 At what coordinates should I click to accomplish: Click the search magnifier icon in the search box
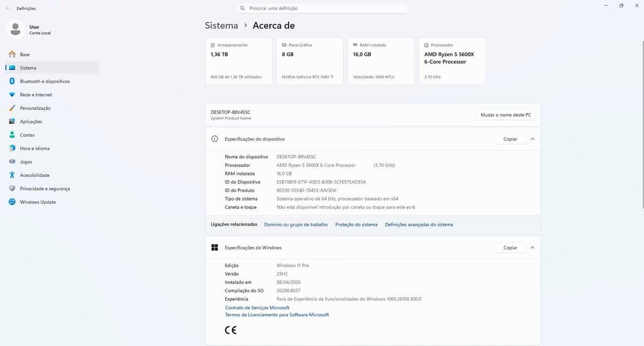(x=242, y=8)
